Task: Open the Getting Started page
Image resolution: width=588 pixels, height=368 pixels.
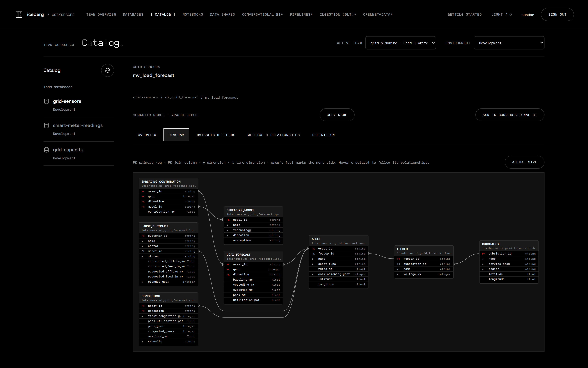Action: (x=465, y=14)
